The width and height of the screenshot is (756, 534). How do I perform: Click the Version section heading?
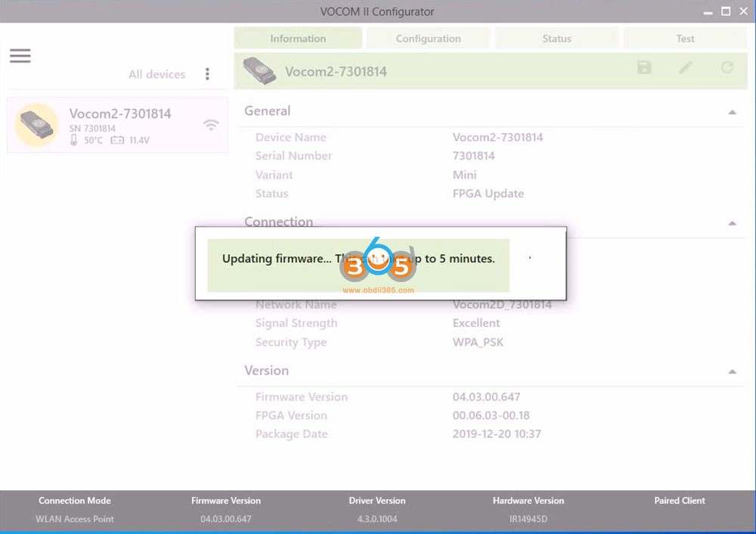click(266, 371)
